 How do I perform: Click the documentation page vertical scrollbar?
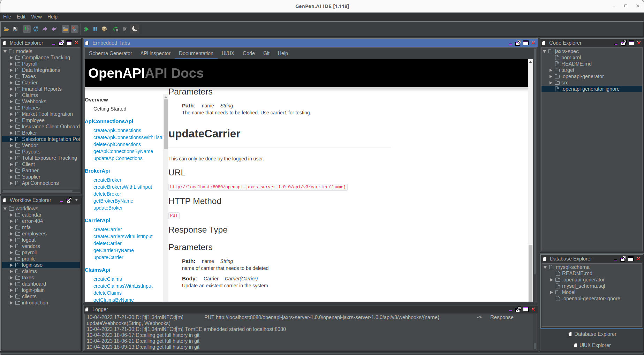(x=530, y=181)
